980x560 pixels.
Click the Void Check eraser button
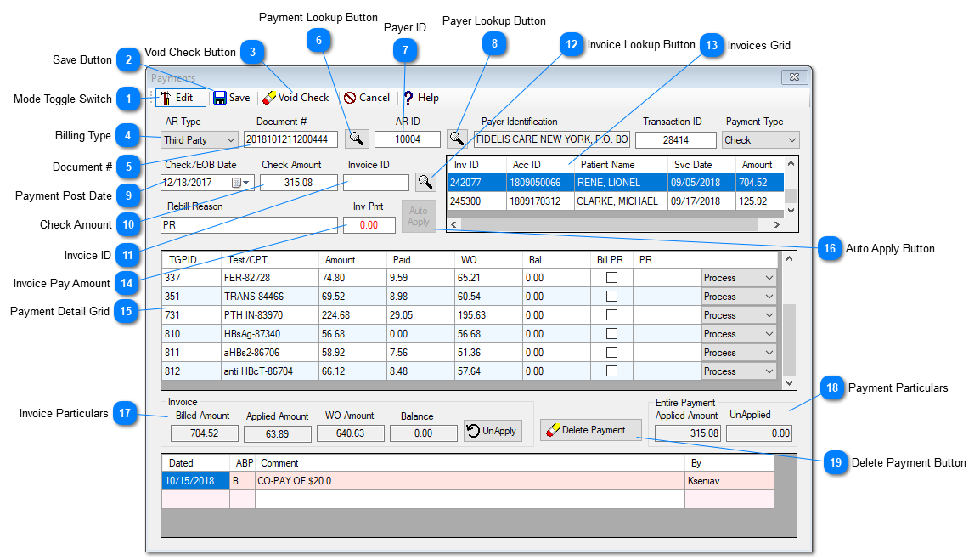296,98
